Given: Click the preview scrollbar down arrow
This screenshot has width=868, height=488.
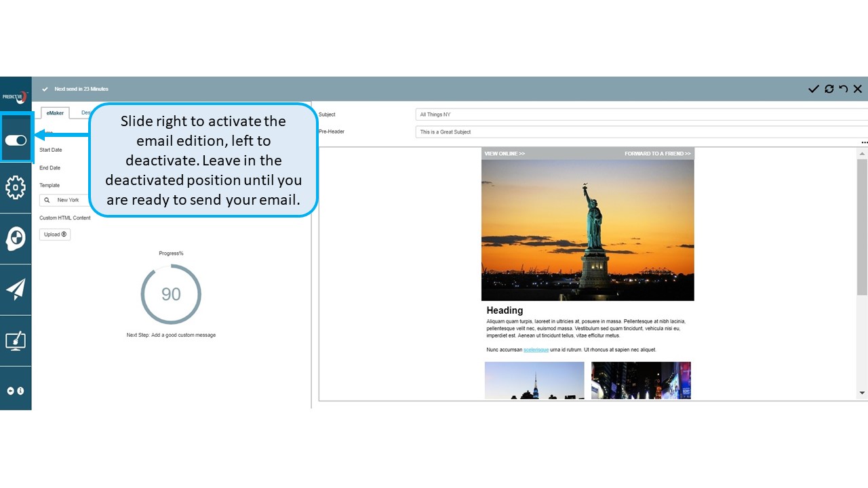Looking at the screenshot, I should click(862, 393).
